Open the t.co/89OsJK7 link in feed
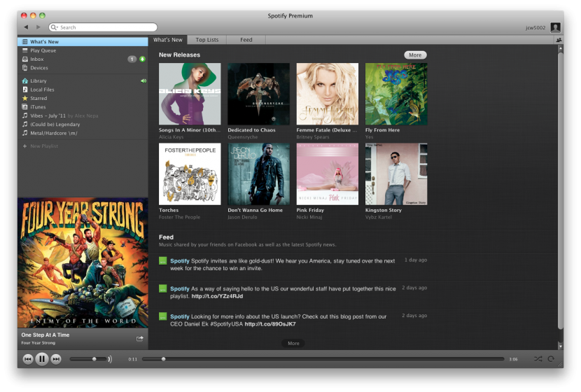 [x=270, y=324]
